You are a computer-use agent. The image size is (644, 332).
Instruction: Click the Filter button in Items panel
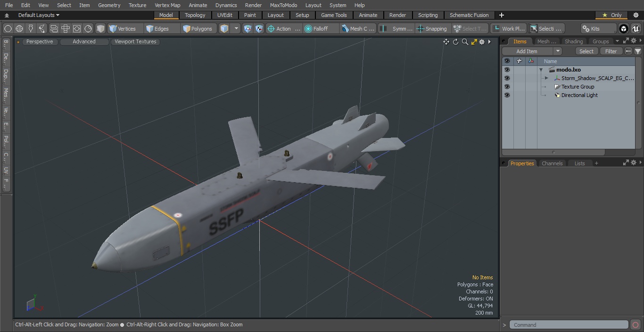tap(611, 51)
